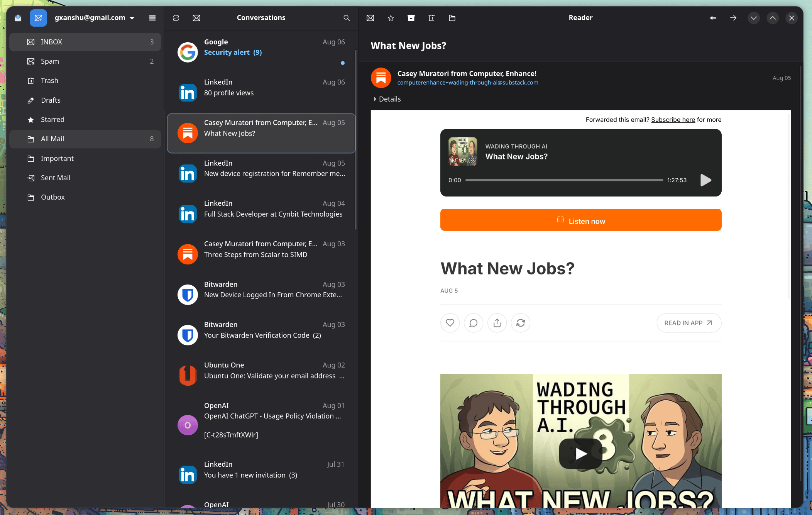
Task: Follow the Subscribe here link
Action: click(x=673, y=120)
